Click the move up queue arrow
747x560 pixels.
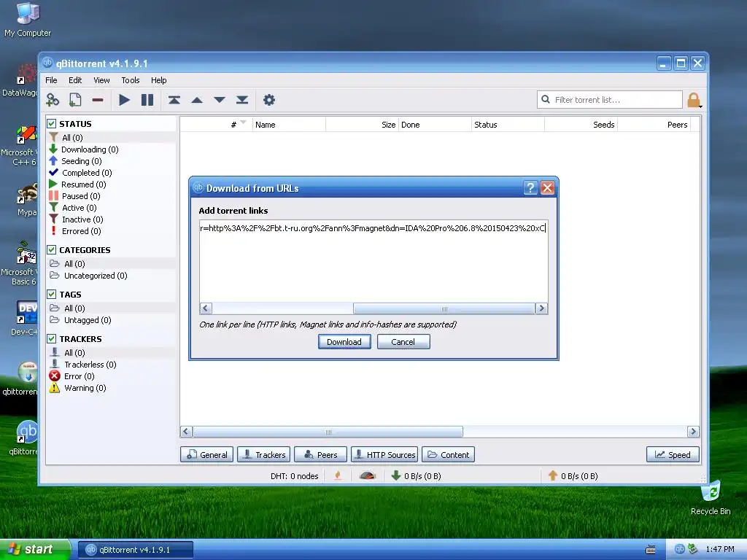(x=197, y=100)
